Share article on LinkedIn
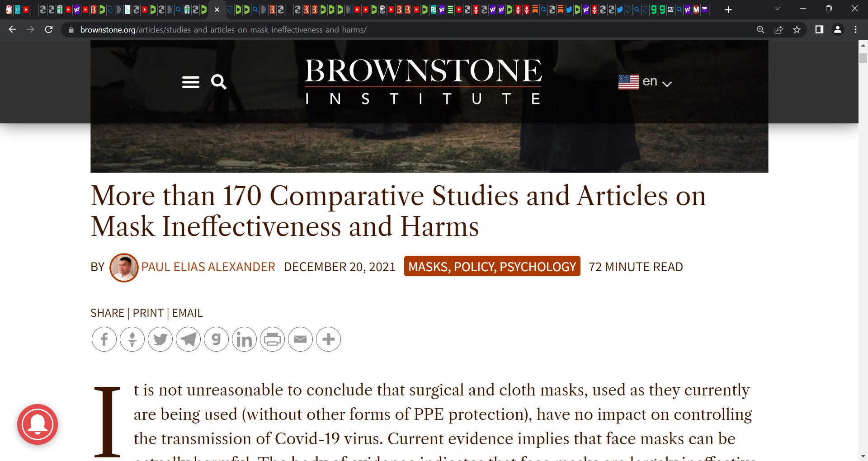 click(x=244, y=339)
